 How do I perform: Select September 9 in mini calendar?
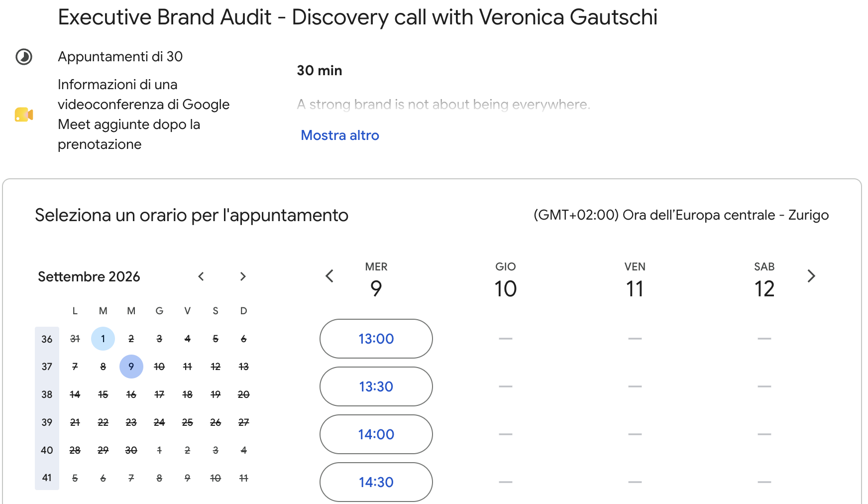131,367
